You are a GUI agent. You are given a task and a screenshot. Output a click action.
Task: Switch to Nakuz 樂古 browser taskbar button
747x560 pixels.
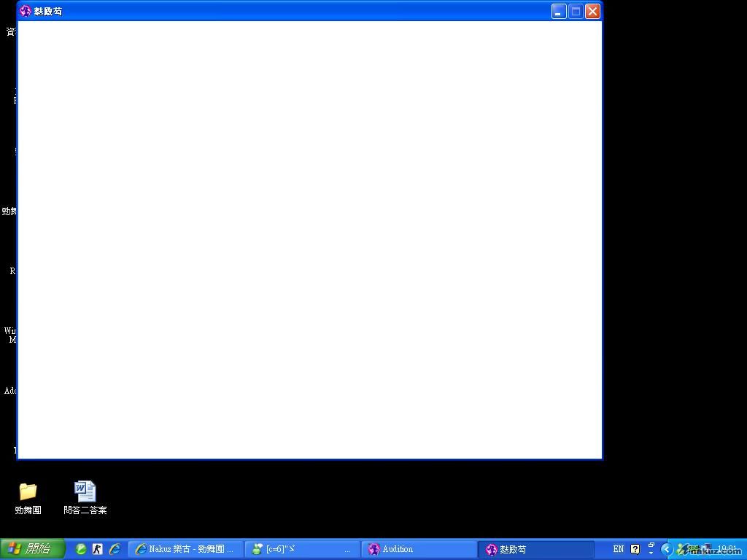click(x=185, y=549)
